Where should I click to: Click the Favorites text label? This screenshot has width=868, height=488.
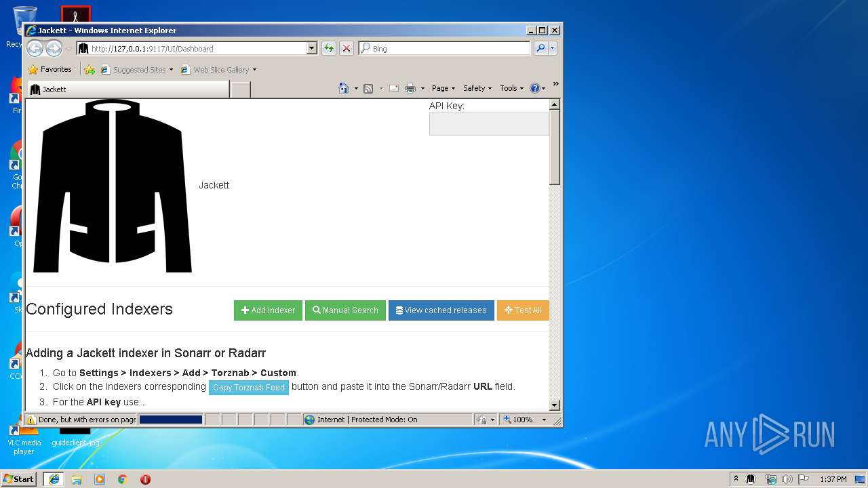pyautogui.click(x=56, y=69)
